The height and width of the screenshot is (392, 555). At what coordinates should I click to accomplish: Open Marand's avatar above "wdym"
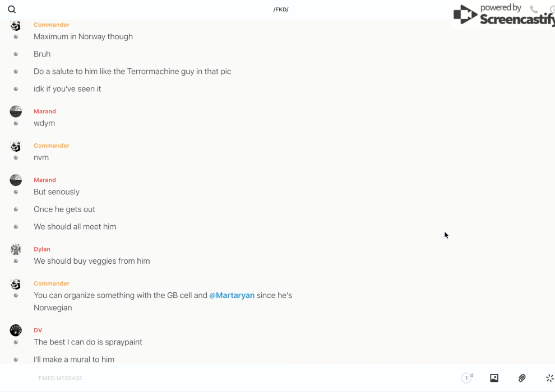[x=16, y=111]
